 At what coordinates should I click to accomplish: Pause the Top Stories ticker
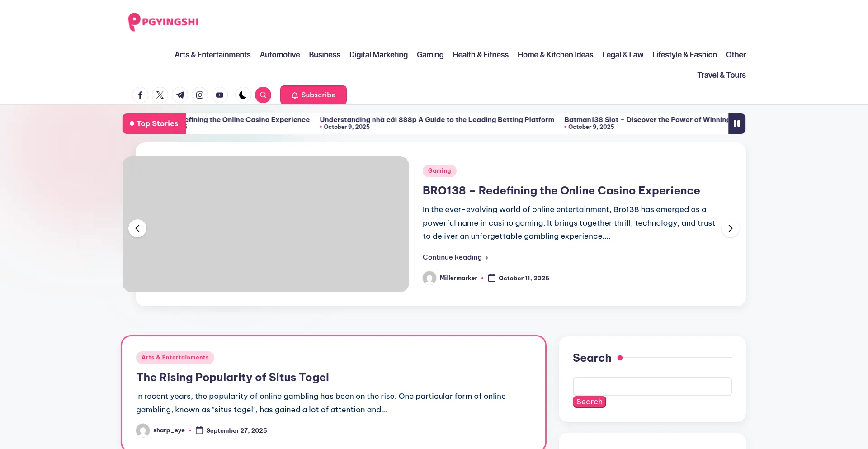point(736,123)
